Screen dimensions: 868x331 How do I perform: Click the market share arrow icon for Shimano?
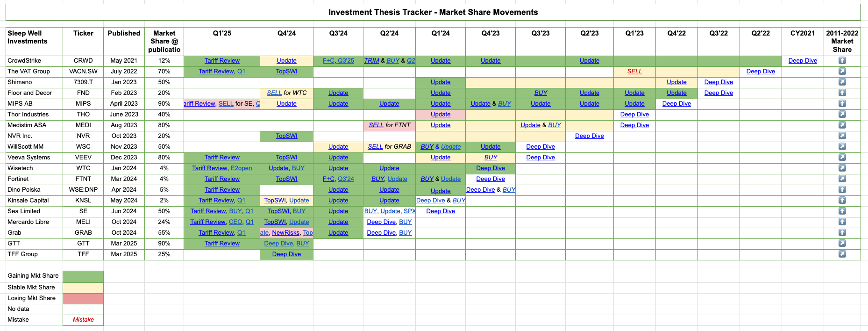842,82
